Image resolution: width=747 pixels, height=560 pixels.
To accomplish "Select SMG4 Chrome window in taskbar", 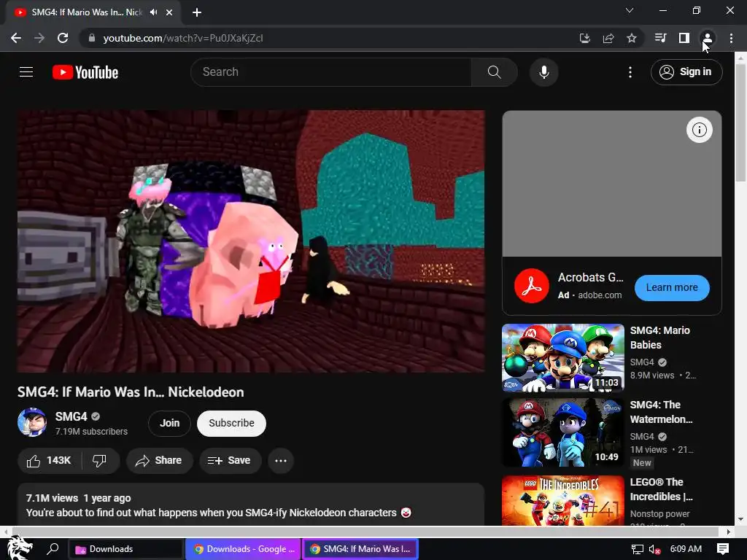I will 360,549.
